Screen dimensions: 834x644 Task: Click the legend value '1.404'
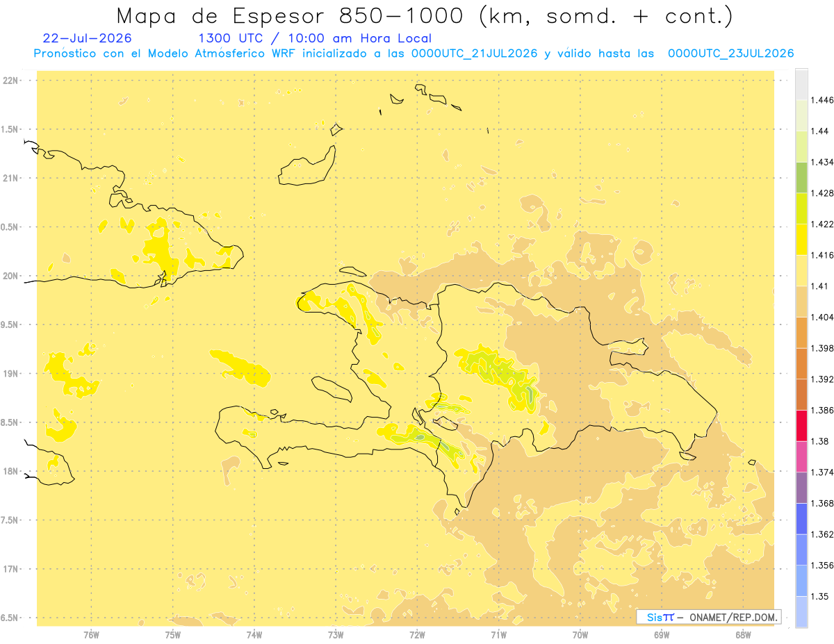[x=821, y=317]
